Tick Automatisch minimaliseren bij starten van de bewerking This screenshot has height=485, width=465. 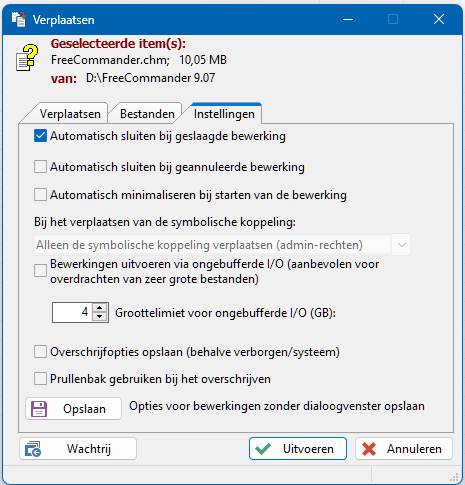(x=40, y=195)
